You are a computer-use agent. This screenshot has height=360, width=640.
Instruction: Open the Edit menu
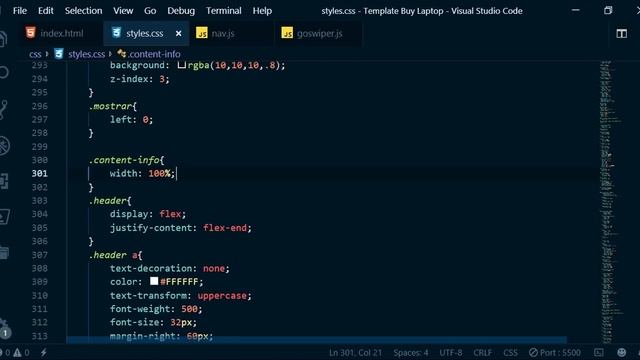click(45, 11)
